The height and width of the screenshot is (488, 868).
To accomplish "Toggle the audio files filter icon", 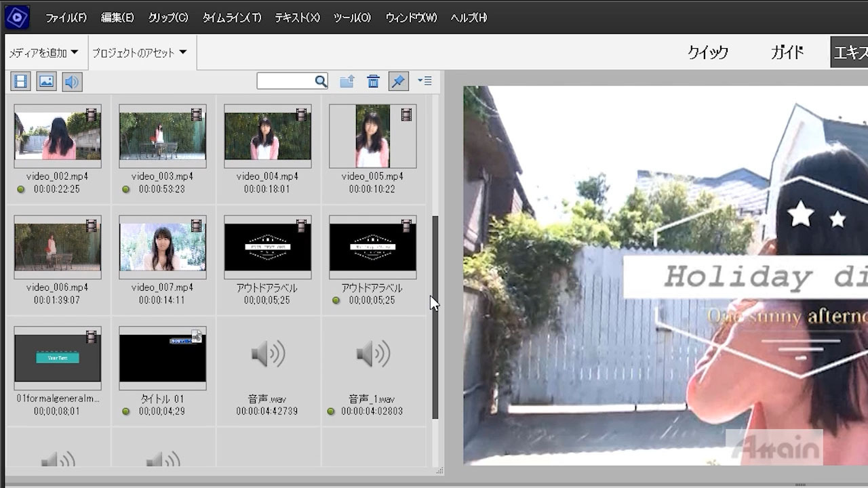I will point(72,82).
